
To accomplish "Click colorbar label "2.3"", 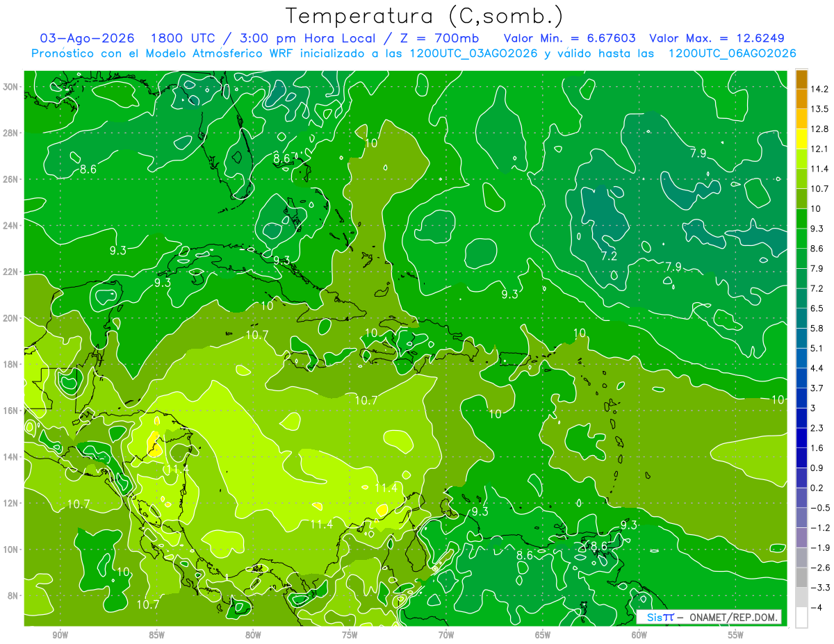I will tap(817, 428).
